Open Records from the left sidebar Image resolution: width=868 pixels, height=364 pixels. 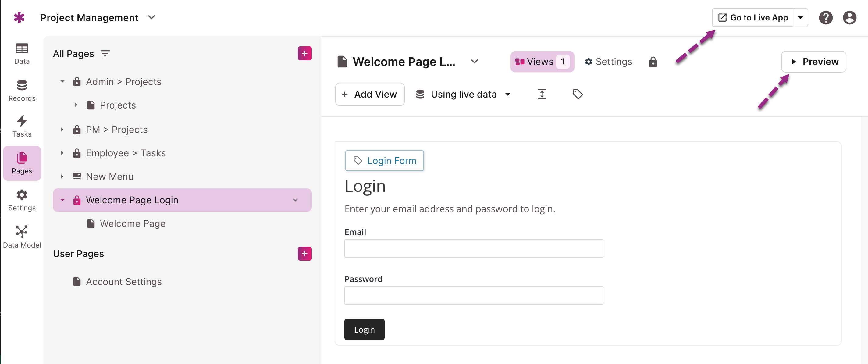(x=22, y=90)
